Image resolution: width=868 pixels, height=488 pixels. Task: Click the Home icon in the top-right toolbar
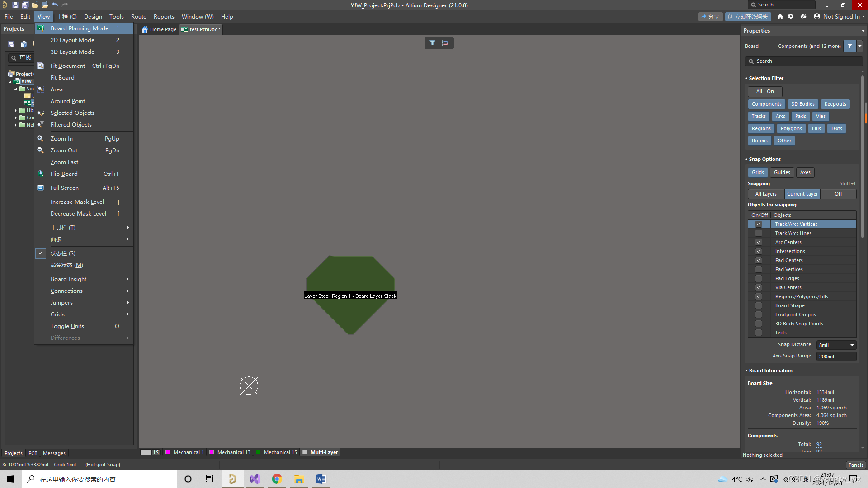click(x=780, y=17)
